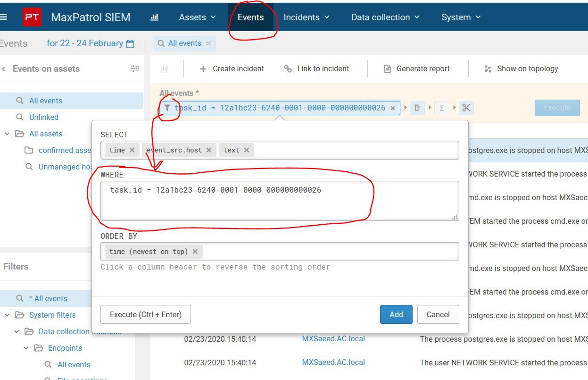This screenshot has width=588, height=380.
Task: Open the dashboard chart icon in navbar
Action: 154,17
